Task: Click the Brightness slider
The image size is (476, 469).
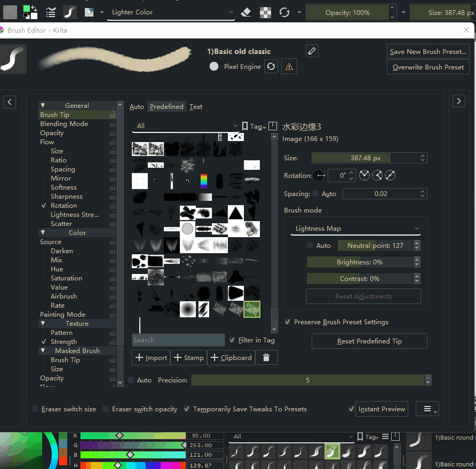Action: [360, 262]
